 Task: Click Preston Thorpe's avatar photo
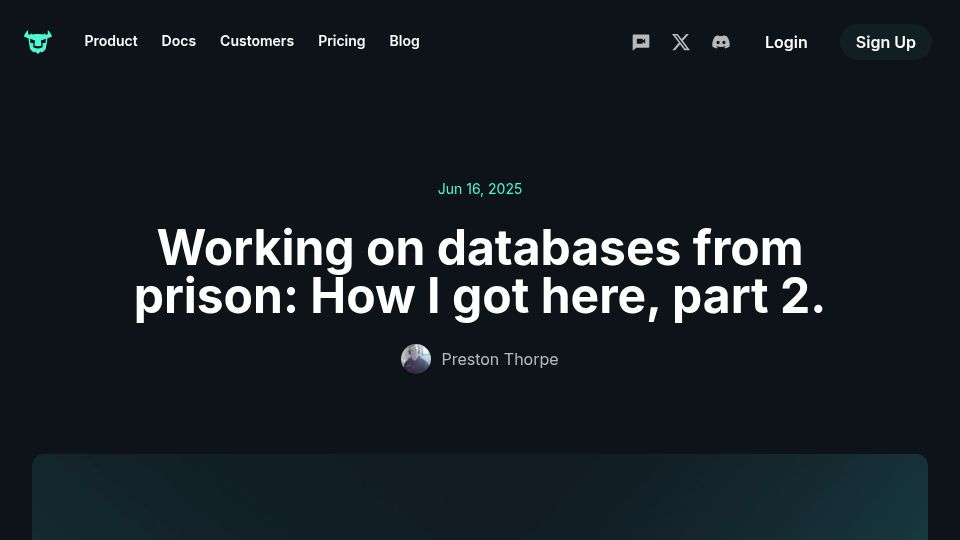(416, 359)
